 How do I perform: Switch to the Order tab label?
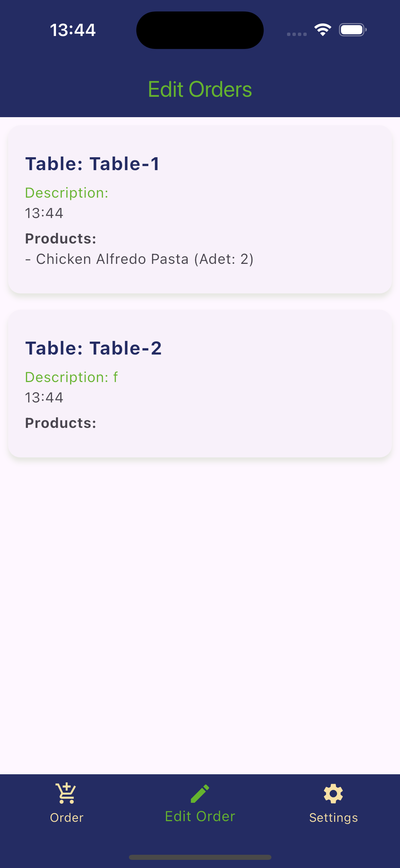66,818
